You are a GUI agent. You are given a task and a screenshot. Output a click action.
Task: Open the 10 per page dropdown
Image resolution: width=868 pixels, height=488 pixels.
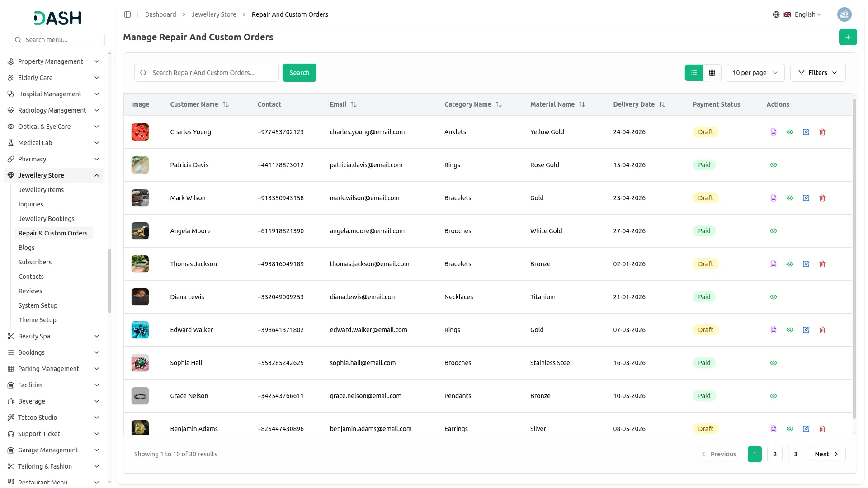click(755, 73)
